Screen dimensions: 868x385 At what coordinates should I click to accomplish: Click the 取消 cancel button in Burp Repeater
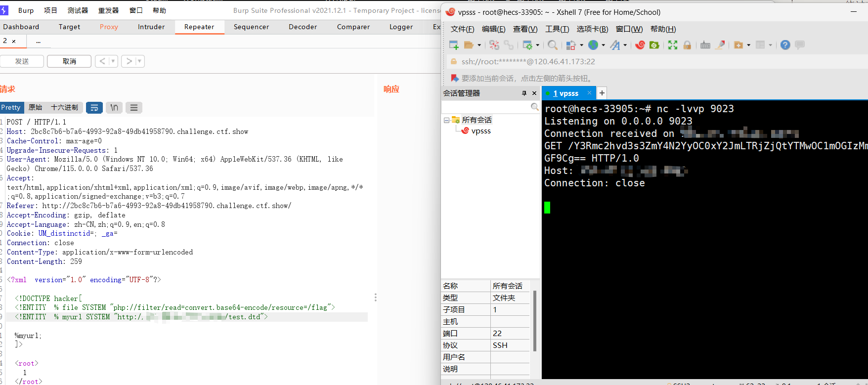pos(69,61)
